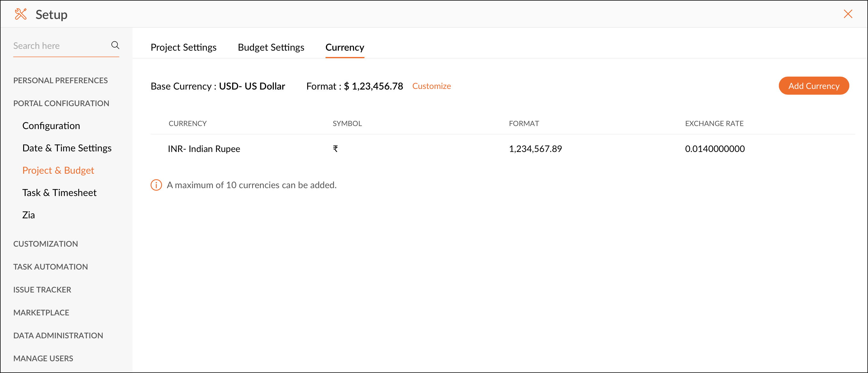
Task: Open Configuration in sidebar
Action: pos(51,125)
